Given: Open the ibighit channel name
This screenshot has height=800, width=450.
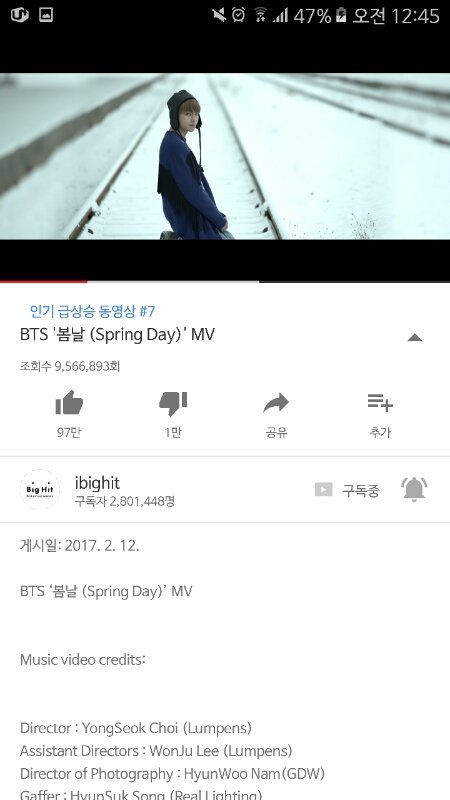Looking at the screenshot, I should pos(97,482).
